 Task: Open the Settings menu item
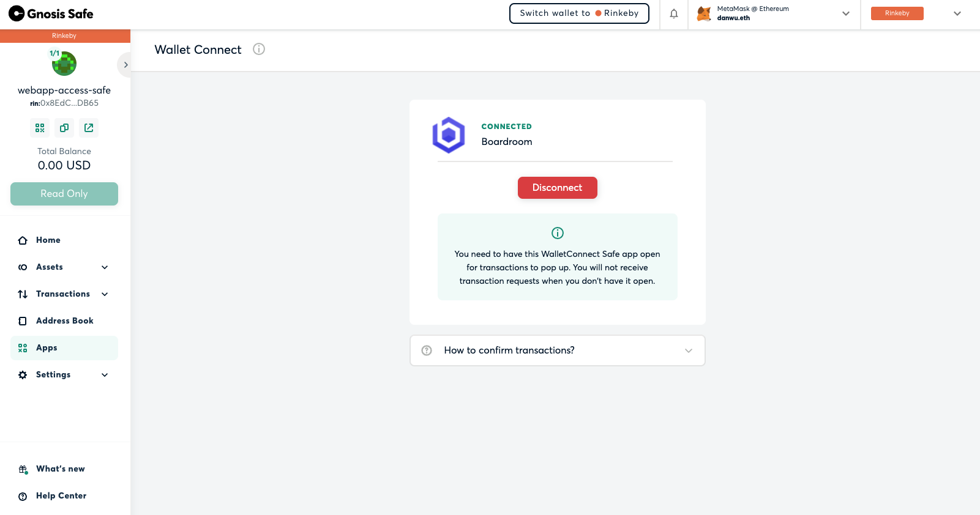pyautogui.click(x=64, y=375)
